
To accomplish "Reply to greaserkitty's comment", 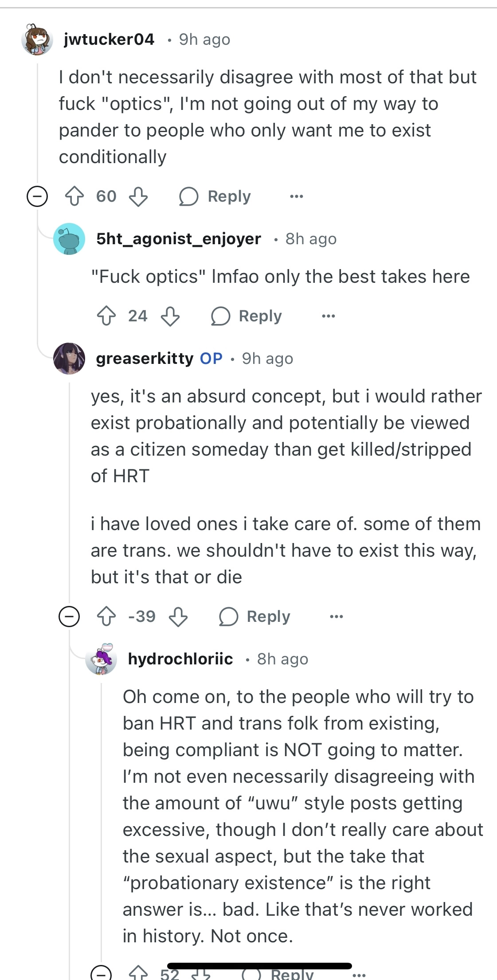I will pos(255,617).
